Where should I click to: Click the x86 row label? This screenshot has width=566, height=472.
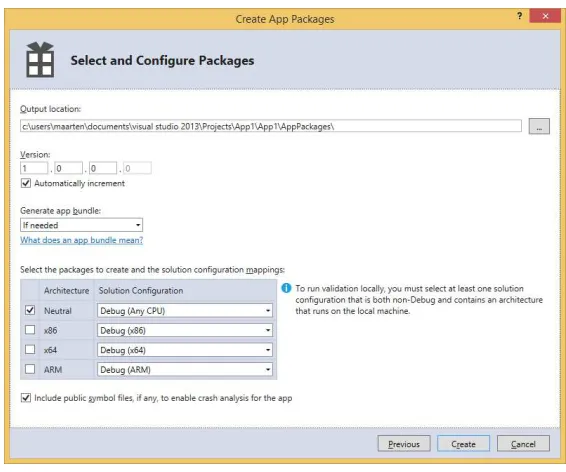(51, 330)
